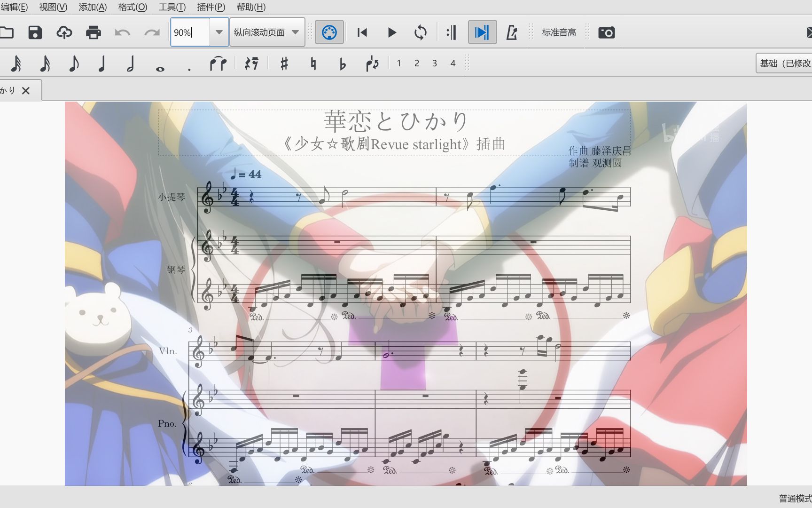812x508 pixels.
Task: Open 添加(A) menu
Action: tap(93, 7)
